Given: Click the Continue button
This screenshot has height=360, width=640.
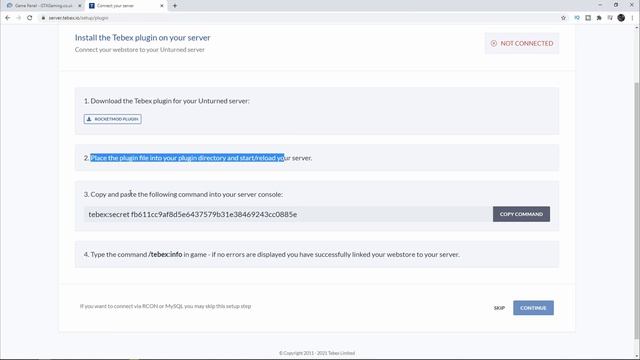Looking at the screenshot, I should tap(533, 308).
